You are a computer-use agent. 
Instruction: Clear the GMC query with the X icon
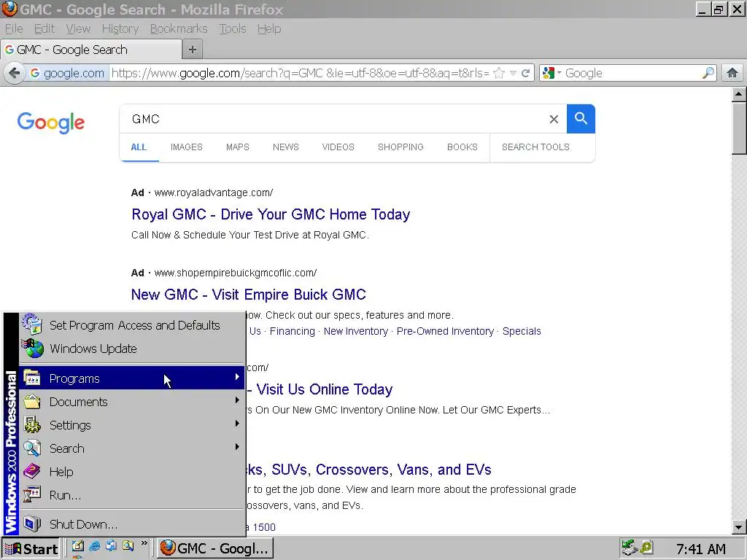click(x=554, y=119)
